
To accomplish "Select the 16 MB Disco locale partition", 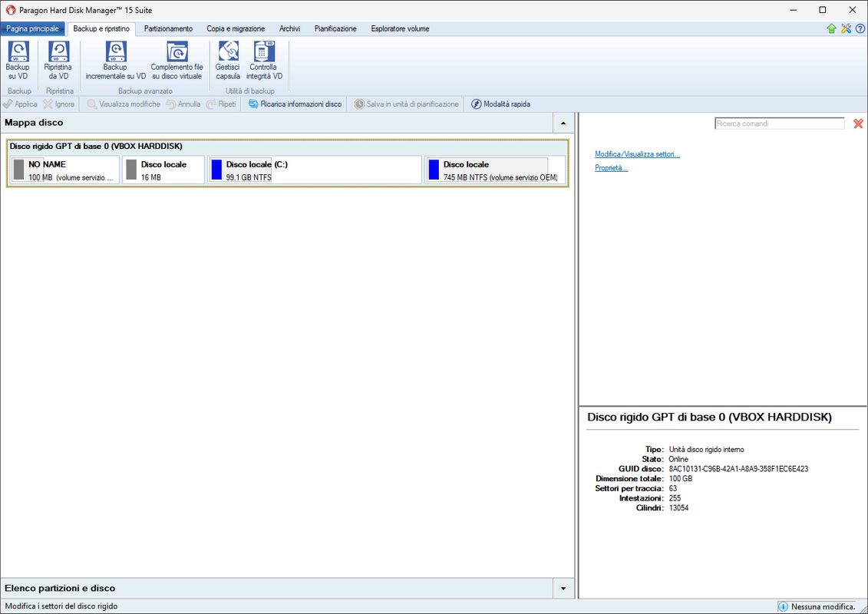I will pyautogui.click(x=163, y=170).
